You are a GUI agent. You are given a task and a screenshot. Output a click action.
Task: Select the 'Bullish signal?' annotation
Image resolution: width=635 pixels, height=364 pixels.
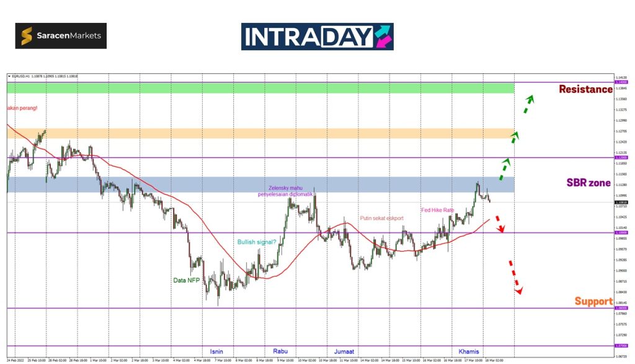(x=257, y=242)
